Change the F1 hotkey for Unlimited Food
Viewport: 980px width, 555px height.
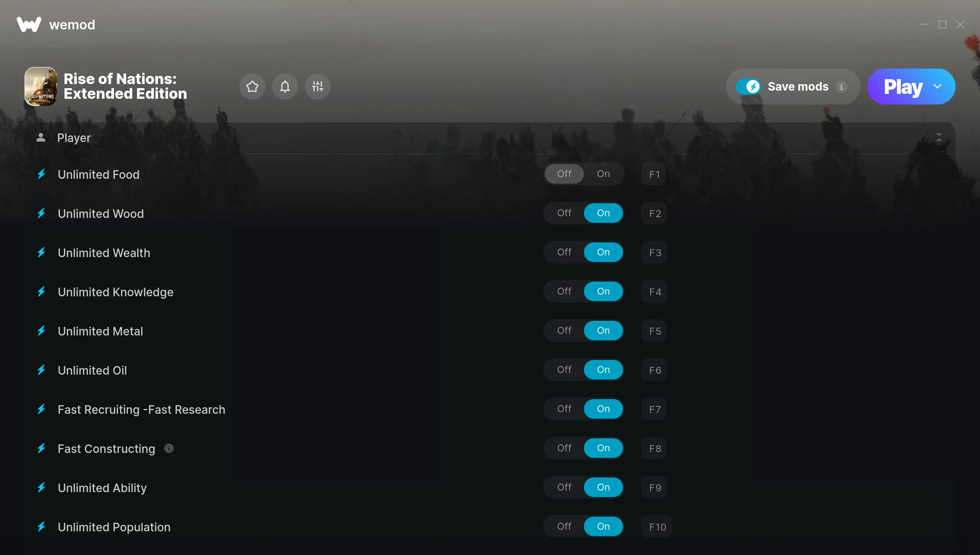(x=654, y=174)
